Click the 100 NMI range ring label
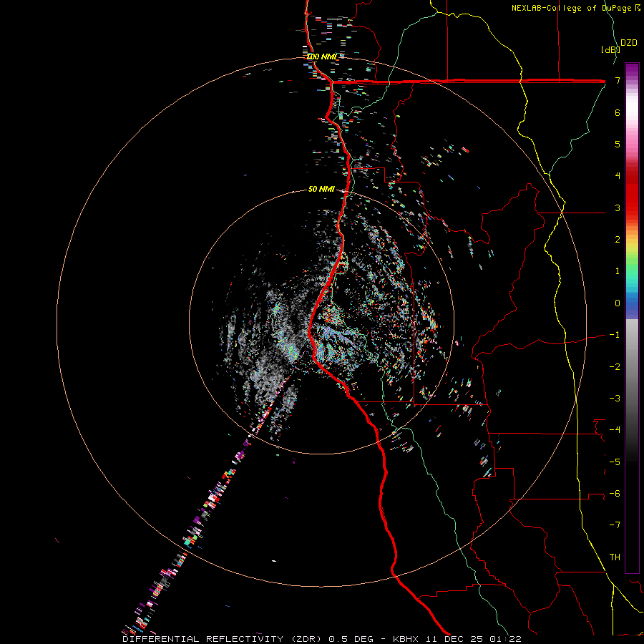Viewport: 644px width, 644px height. 321,57
